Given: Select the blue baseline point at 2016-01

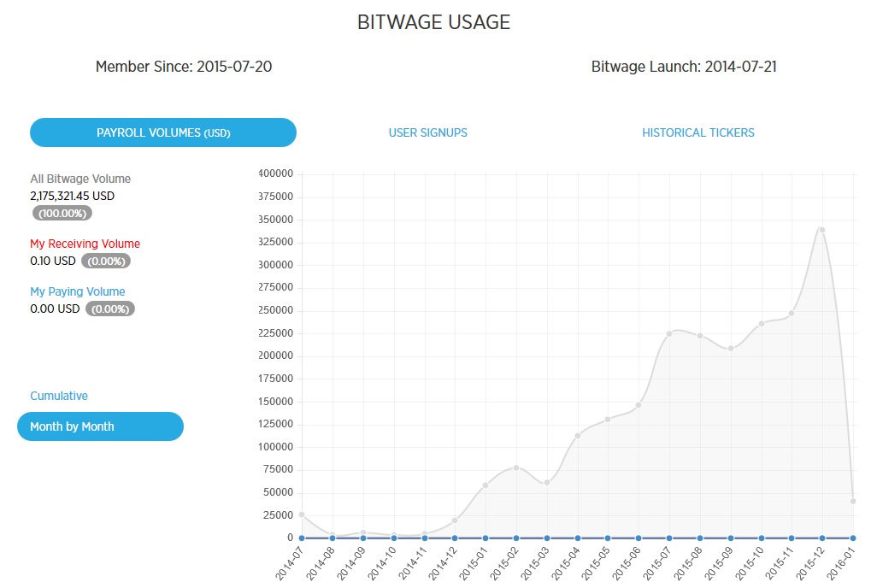Looking at the screenshot, I should [x=853, y=538].
